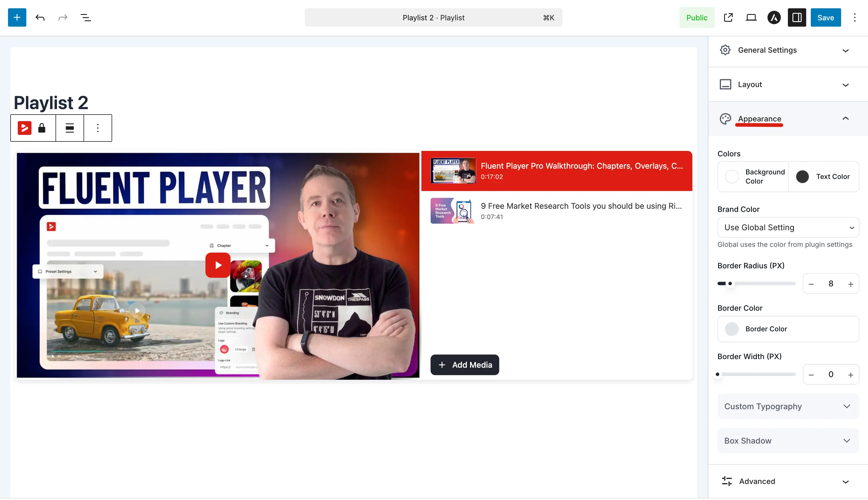Viewport: 868px width, 500px height.
Task: Click the 0:07:41 duration text
Action: pyautogui.click(x=492, y=217)
